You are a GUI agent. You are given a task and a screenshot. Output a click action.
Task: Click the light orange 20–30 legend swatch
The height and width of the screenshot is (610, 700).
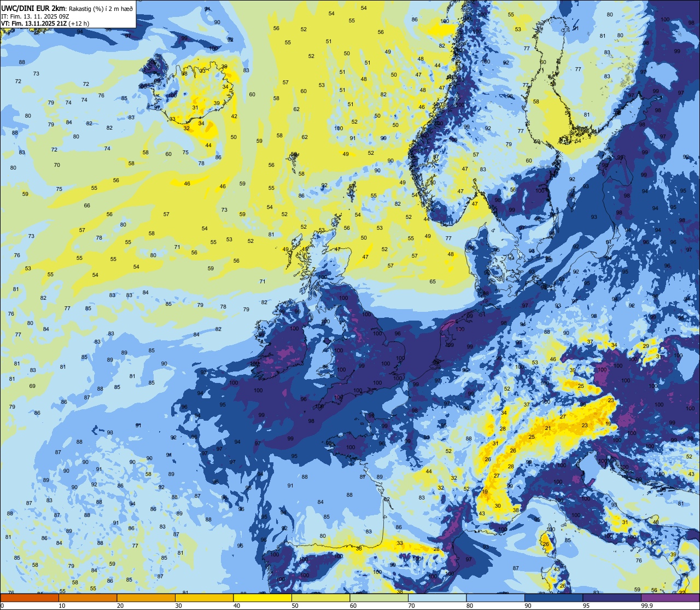point(146,598)
